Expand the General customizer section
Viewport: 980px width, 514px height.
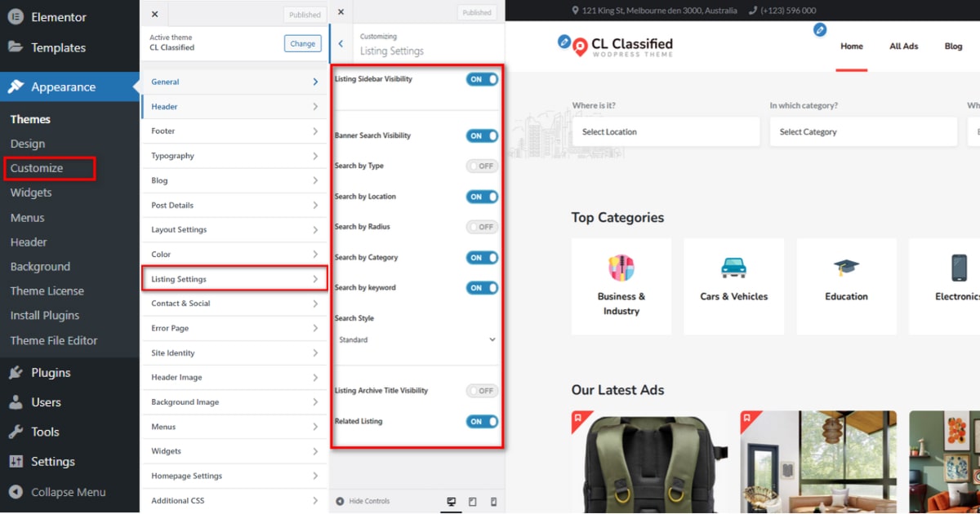coord(234,82)
